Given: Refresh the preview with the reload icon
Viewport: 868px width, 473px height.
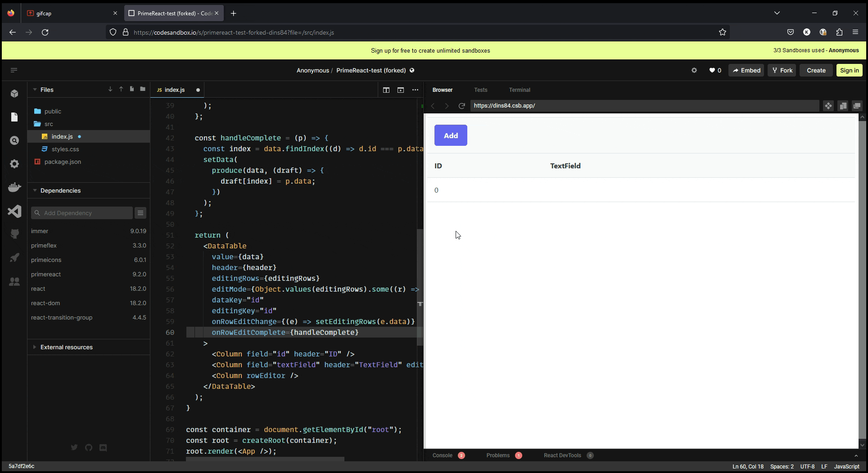Looking at the screenshot, I should click(x=461, y=106).
